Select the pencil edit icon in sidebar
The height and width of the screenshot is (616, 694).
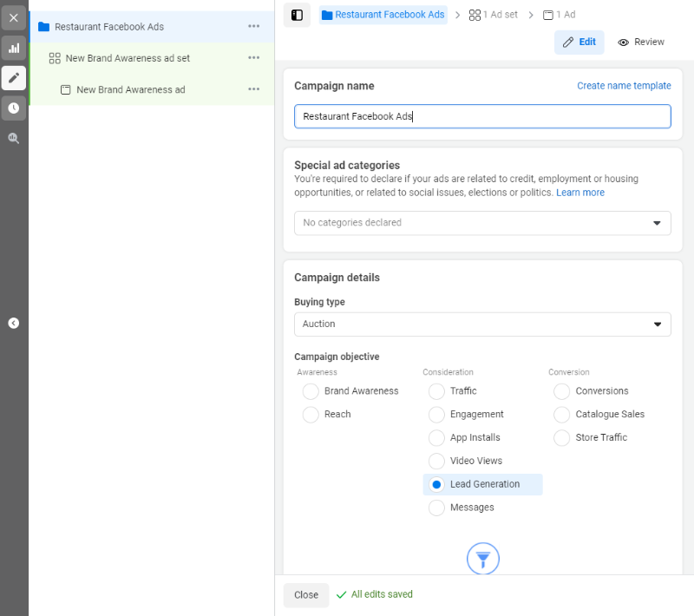click(14, 78)
